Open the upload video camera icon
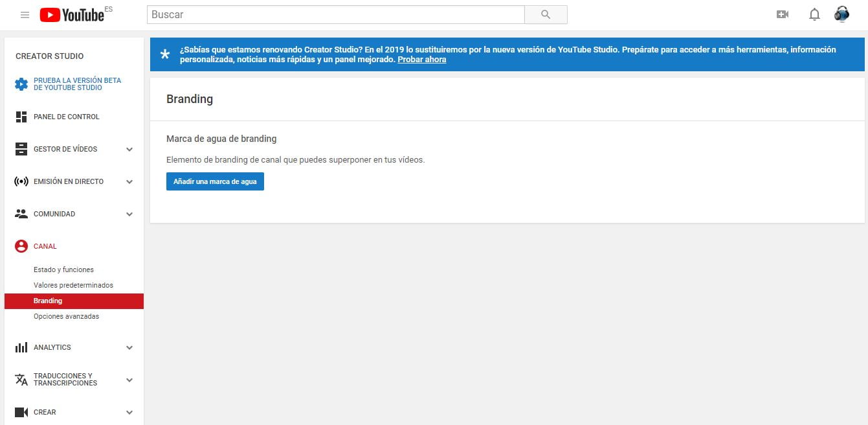 pos(783,14)
